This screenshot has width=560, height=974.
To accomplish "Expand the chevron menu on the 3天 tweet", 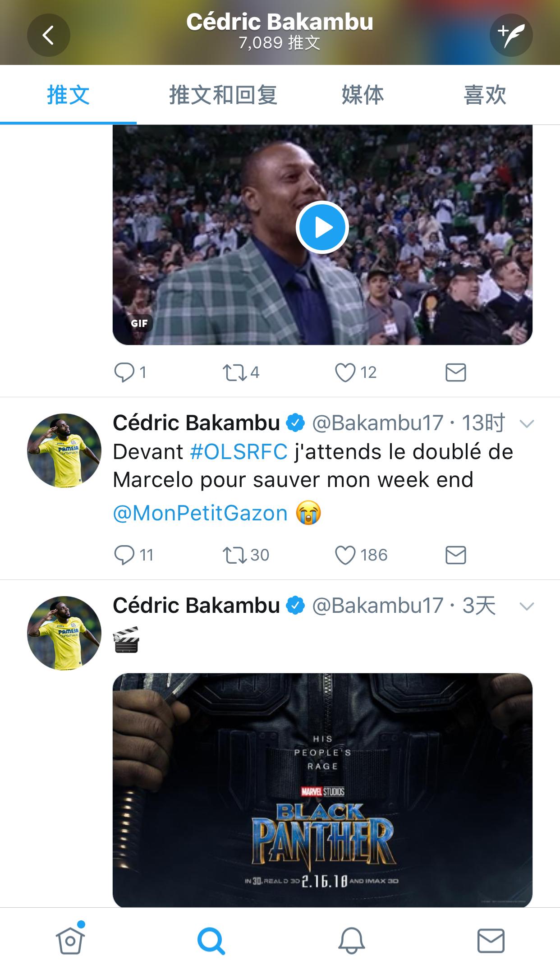I will point(527,606).
